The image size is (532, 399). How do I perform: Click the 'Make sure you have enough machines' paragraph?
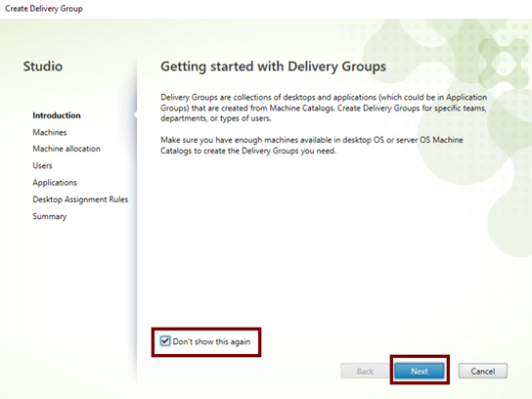pos(312,145)
